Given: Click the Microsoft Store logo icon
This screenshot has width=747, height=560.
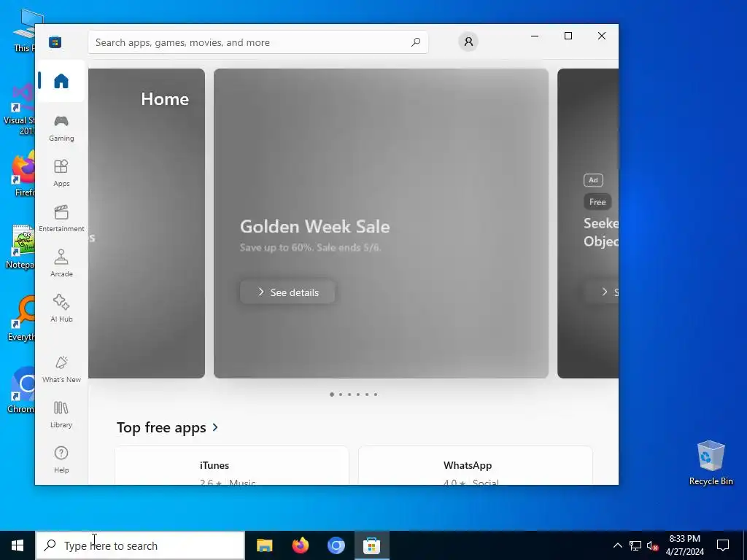Looking at the screenshot, I should [x=55, y=42].
